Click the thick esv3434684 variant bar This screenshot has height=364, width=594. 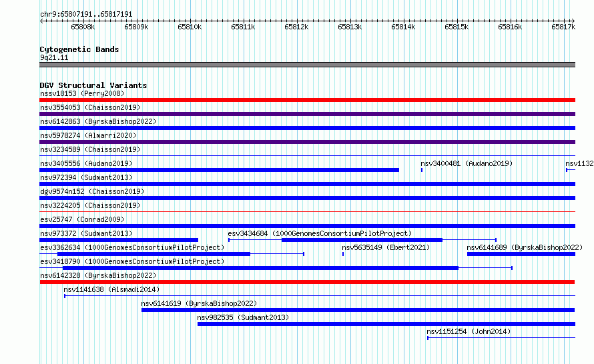coord(362,240)
